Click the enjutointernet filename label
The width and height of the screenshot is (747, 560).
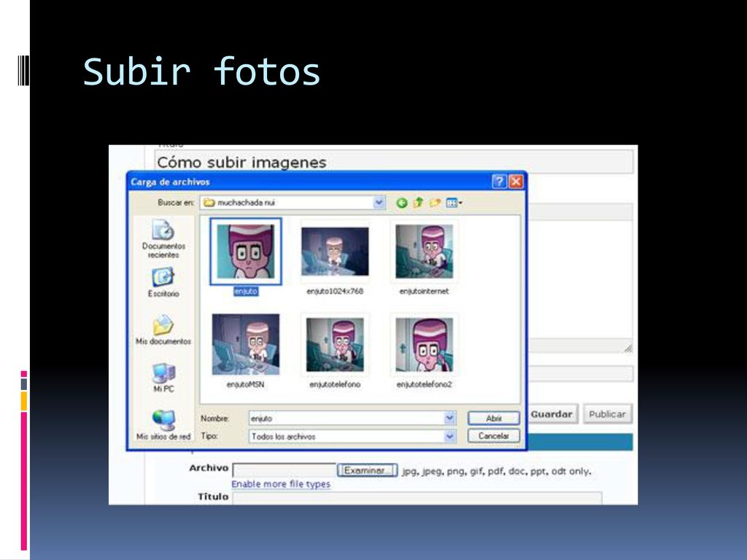pyautogui.click(x=424, y=291)
